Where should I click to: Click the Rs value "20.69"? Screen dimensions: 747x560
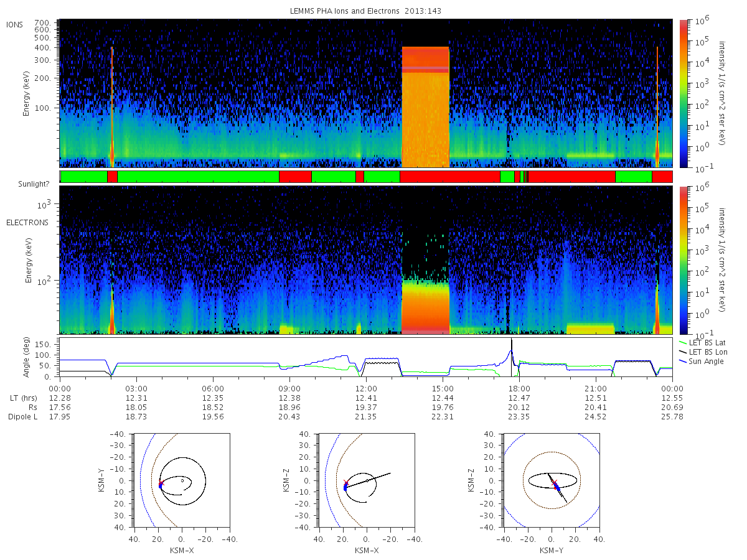[672, 407]
